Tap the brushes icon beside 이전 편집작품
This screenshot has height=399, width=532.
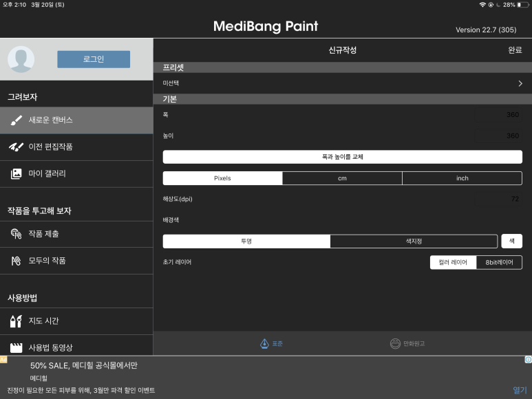tap(16, 147)
